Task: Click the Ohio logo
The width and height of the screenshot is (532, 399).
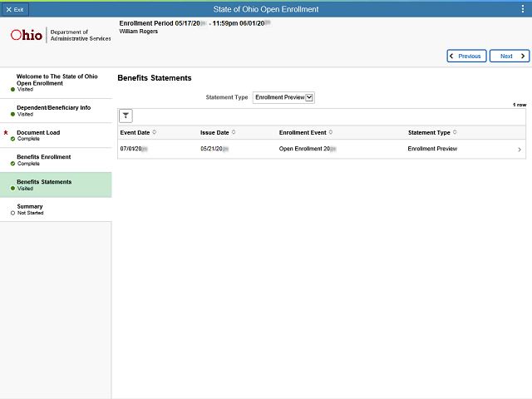Action: (x=27, y=35)
